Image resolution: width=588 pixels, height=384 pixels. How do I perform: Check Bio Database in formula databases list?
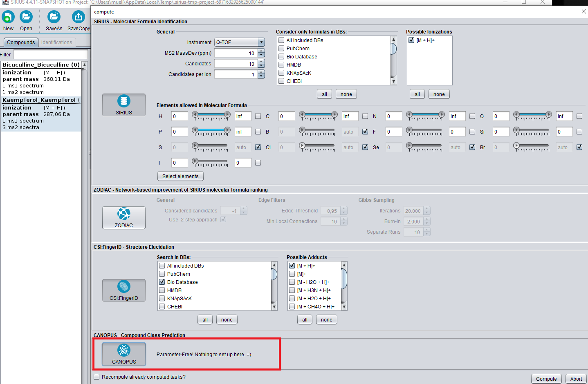[281, 56]
